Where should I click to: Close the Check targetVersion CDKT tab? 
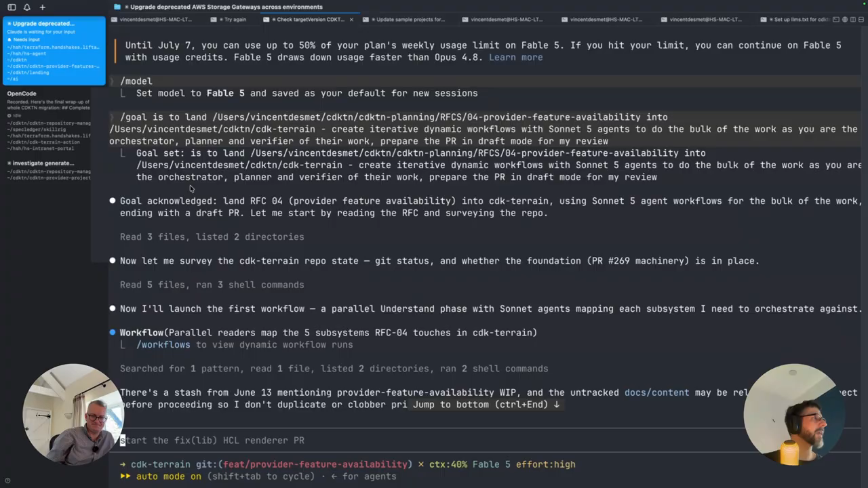click(351, 20)
